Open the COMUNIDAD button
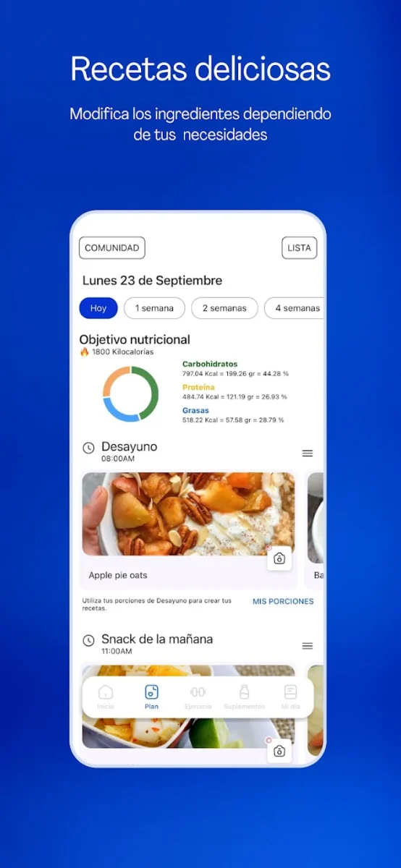This screenshot has height=868, width=401. click(112, 248)
